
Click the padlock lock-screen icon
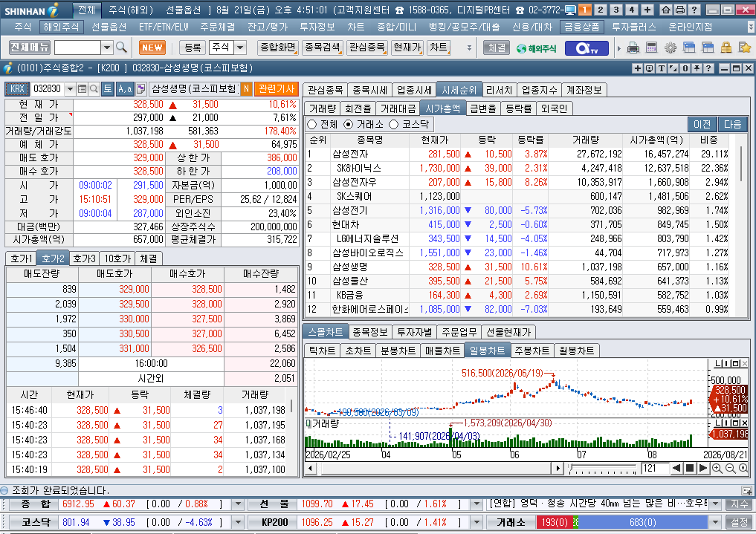coord(726,48)
